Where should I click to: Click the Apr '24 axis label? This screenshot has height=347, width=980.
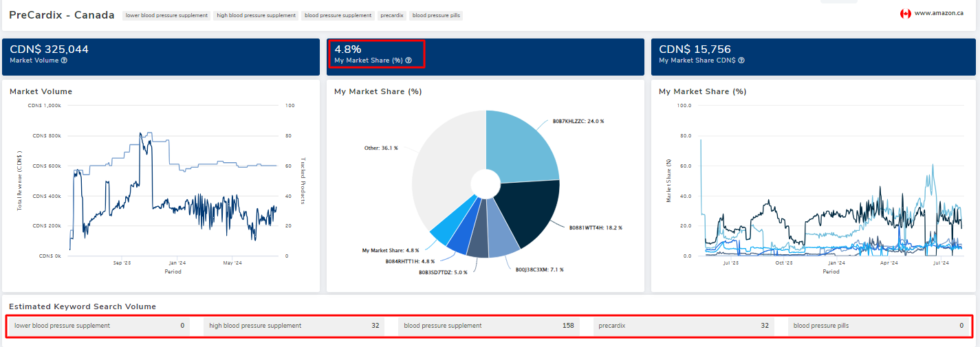[889, 262]
